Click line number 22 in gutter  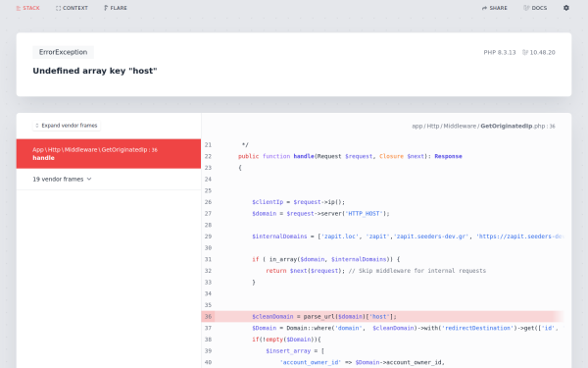click(x=208, y=156)
